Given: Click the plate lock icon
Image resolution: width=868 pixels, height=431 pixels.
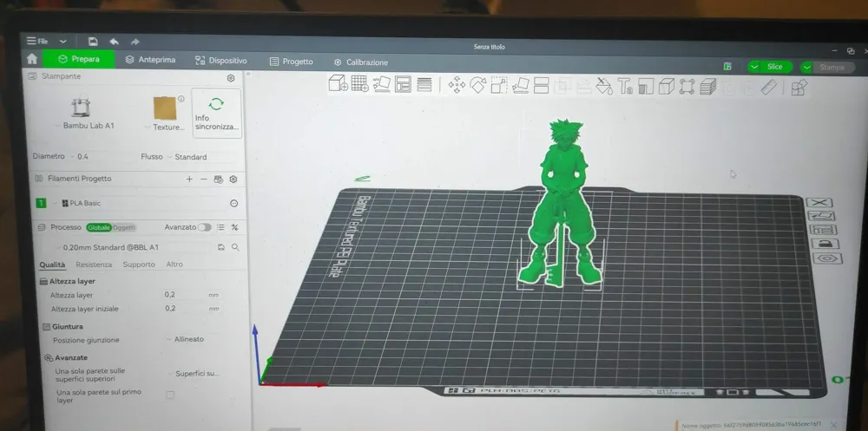Looking at the screenshot, I should pos(825,244).
